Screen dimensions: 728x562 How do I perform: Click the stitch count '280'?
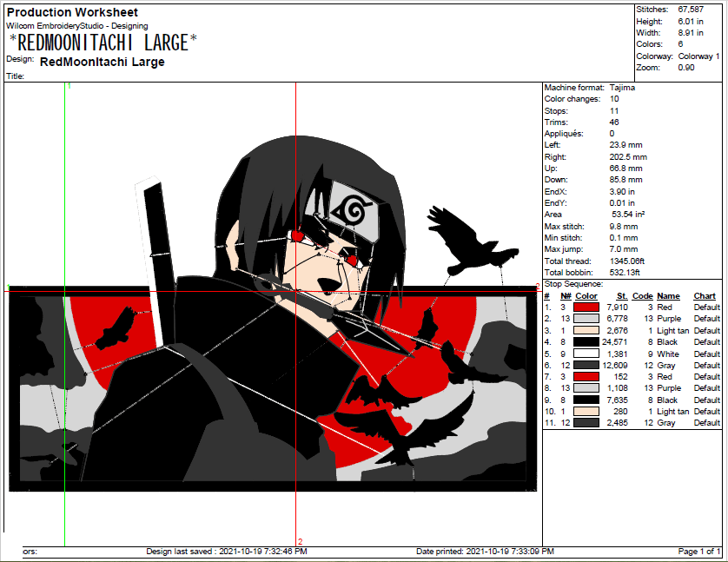(x=621, y=412)
